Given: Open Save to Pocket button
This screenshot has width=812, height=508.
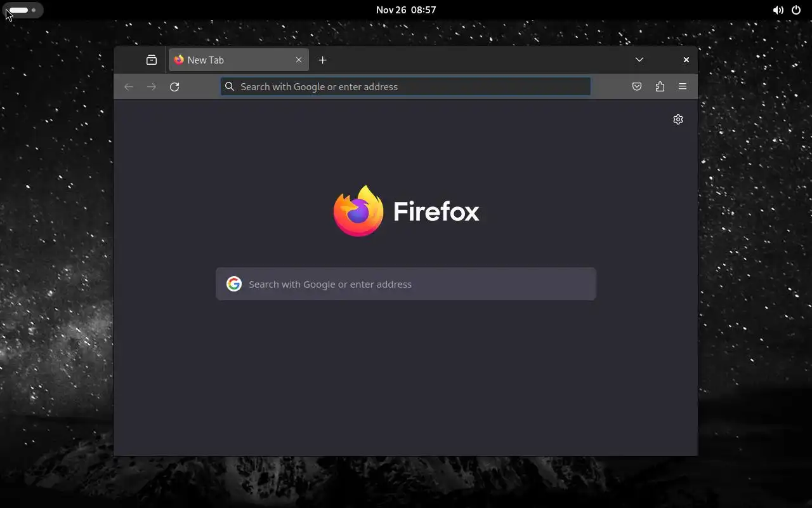Looking at the screenshot, I should pyautogui.click(x=637, y=86).
